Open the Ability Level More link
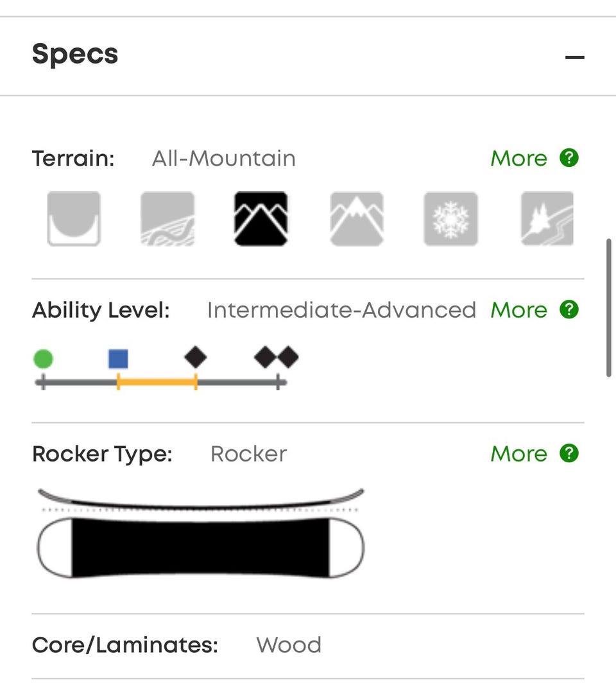Viewport: 616px width, 692px height. (518, 311)
